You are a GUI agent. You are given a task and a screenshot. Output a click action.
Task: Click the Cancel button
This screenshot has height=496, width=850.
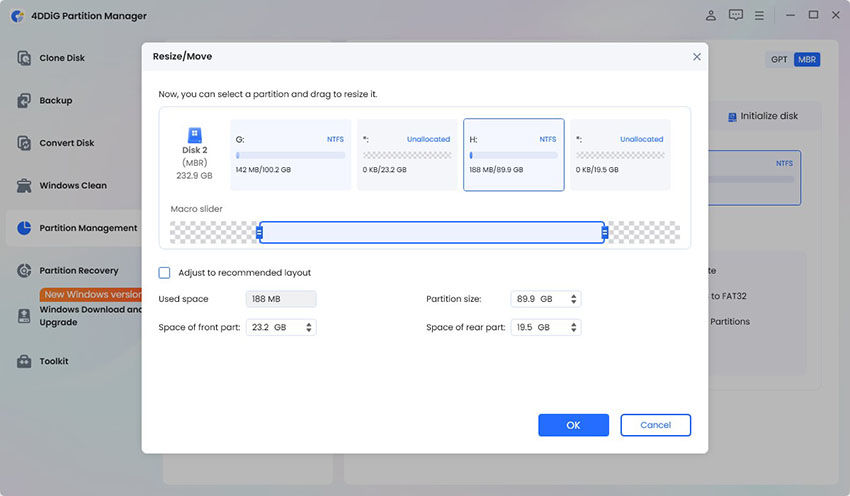tap(655, 425)
